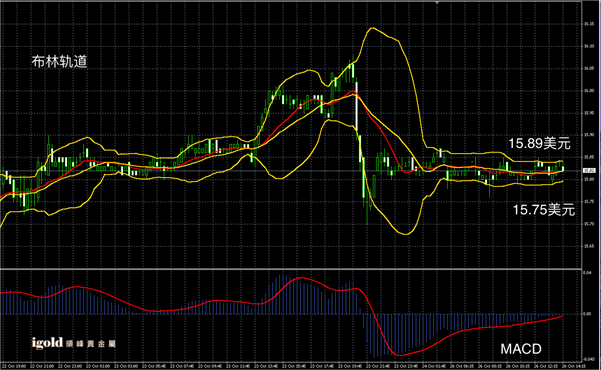601x370 pixels.
Task: Click the igold logo in the MACD panel
Action: [x=47, y=342]
